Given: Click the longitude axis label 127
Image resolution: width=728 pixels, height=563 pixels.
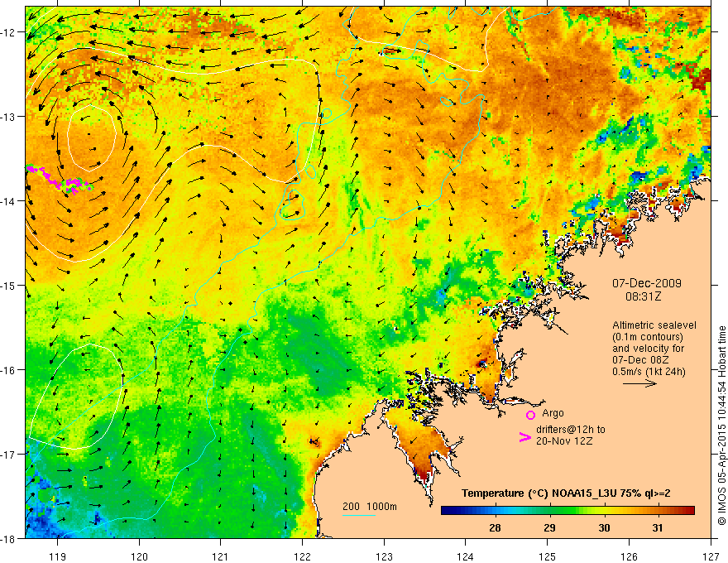Looking at the screenshot, I should [711, 556].
